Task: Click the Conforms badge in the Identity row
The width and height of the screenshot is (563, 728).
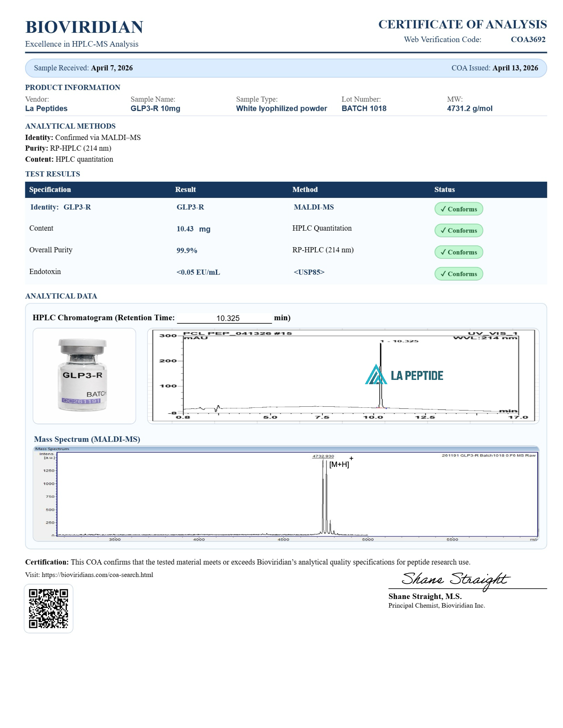Action: coord(458,209)
